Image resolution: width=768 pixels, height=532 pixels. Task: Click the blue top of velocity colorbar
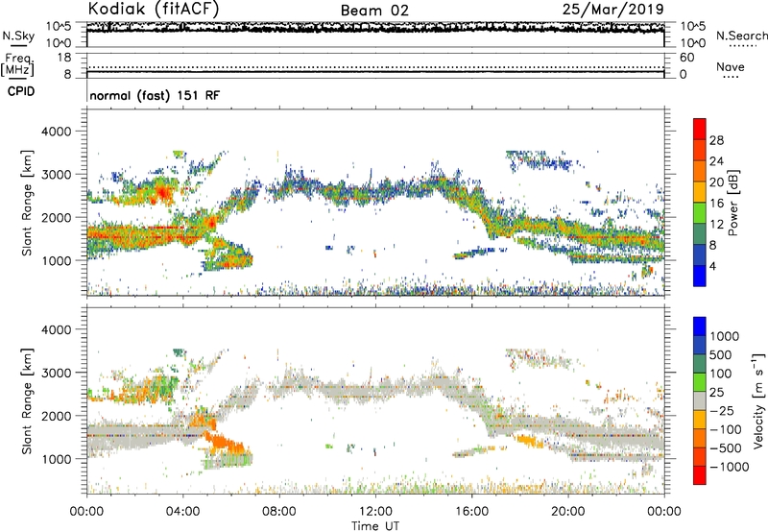700,326
